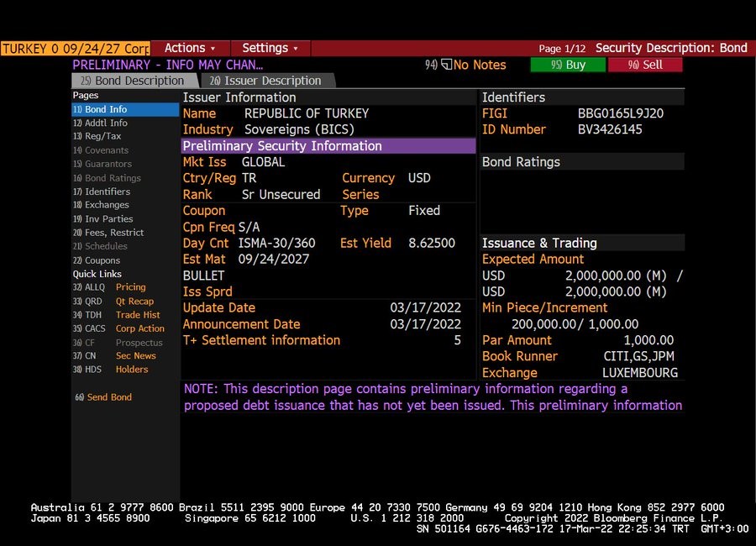This screenshot has width=756, height=546.
Task: Click the Par Amount value 1,000.00
Action: tap(648, 340)
